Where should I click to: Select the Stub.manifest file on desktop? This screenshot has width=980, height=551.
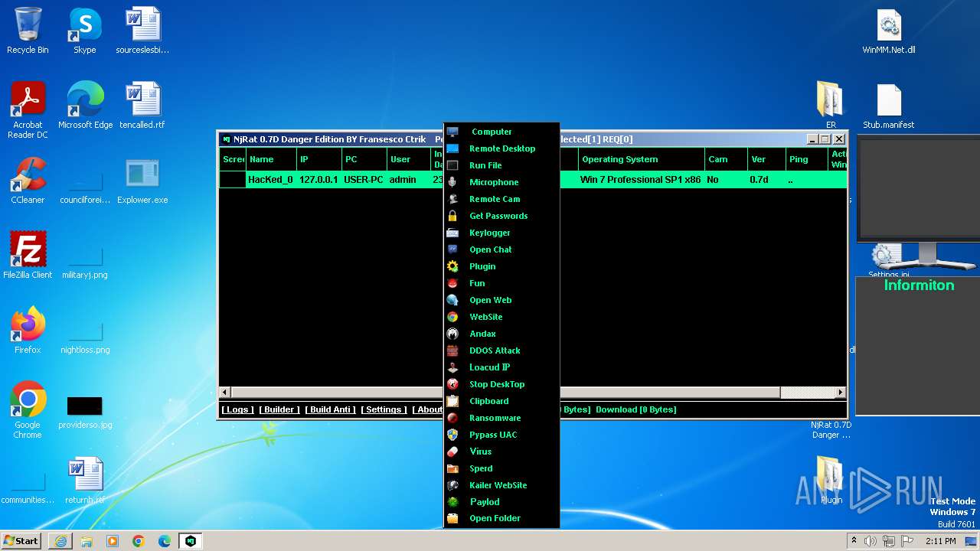pos(889,106)
